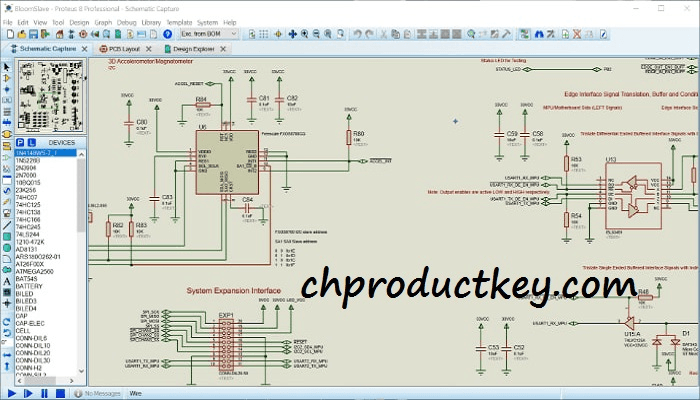This screenshot has height=400, width=700.
Task: Open the Design menu
Action: point(79,22)
